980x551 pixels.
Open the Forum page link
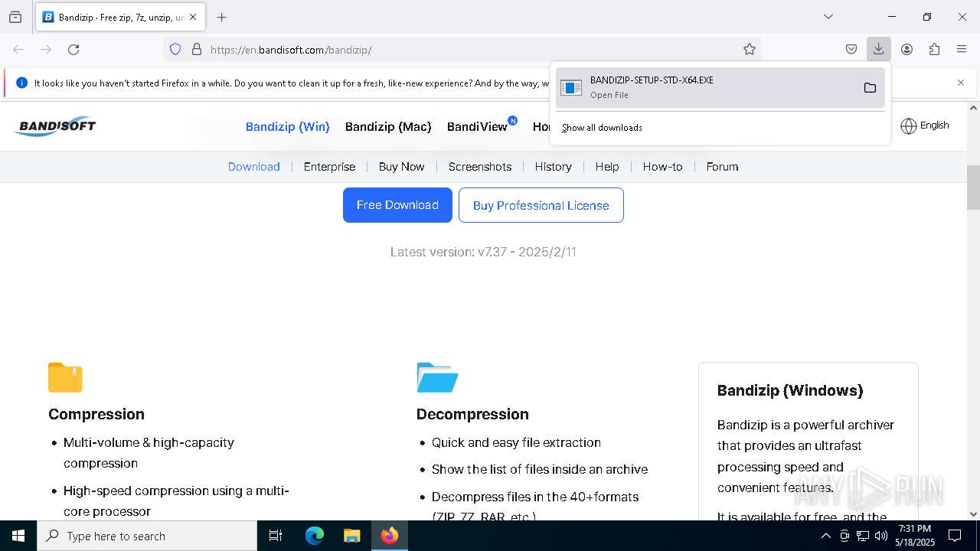point(722,166)
